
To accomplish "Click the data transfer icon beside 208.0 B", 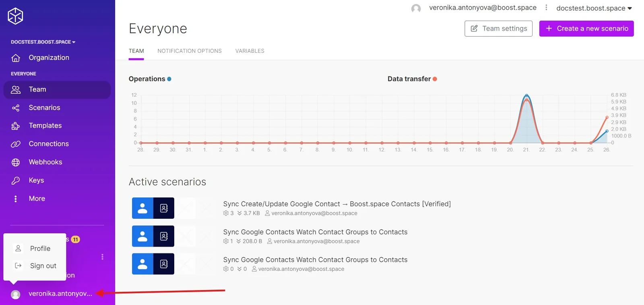I will point(239,241).
